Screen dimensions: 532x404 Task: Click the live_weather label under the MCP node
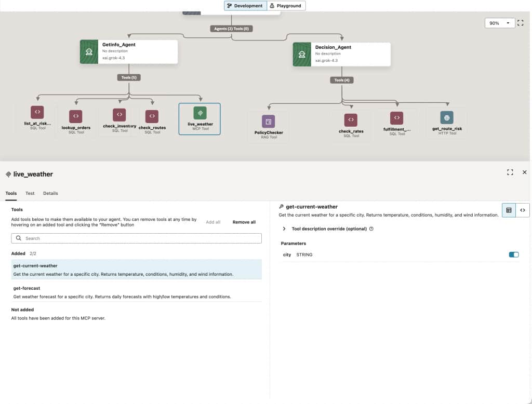pos(200,124)
